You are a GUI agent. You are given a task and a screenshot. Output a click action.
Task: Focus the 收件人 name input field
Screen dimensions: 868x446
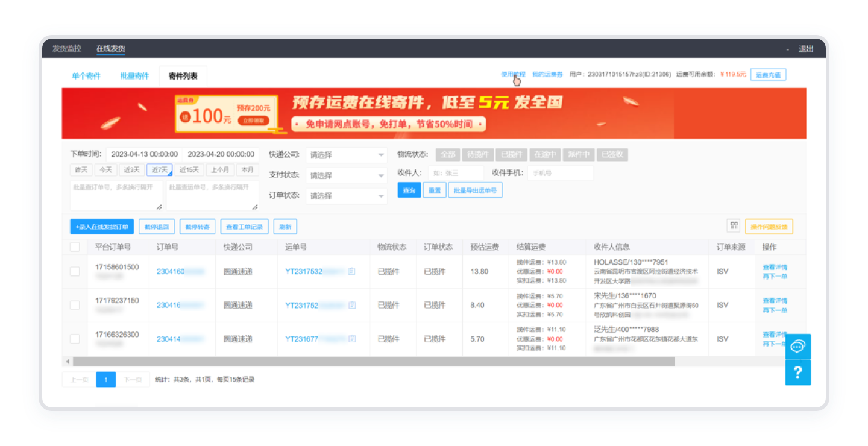[456, 173]
